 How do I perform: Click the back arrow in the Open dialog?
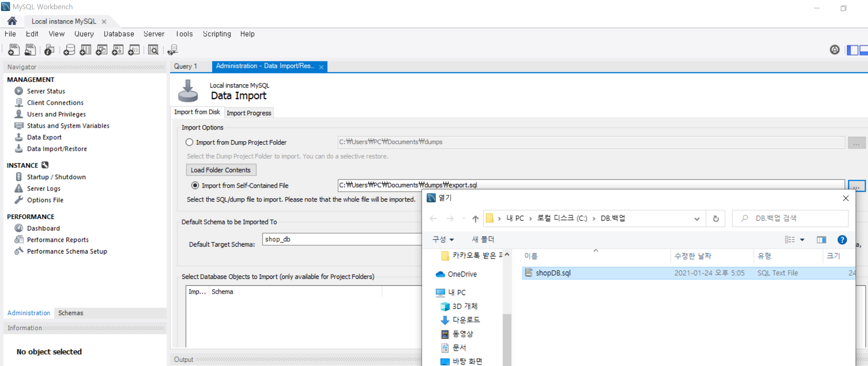pos(433,218)
